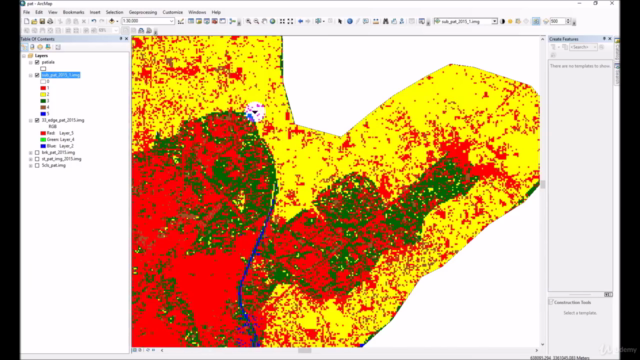Image resolution: width=640 pixels, height=360 pixels.
Task: Open the Help menu
Action: click(x=216, y=12)
